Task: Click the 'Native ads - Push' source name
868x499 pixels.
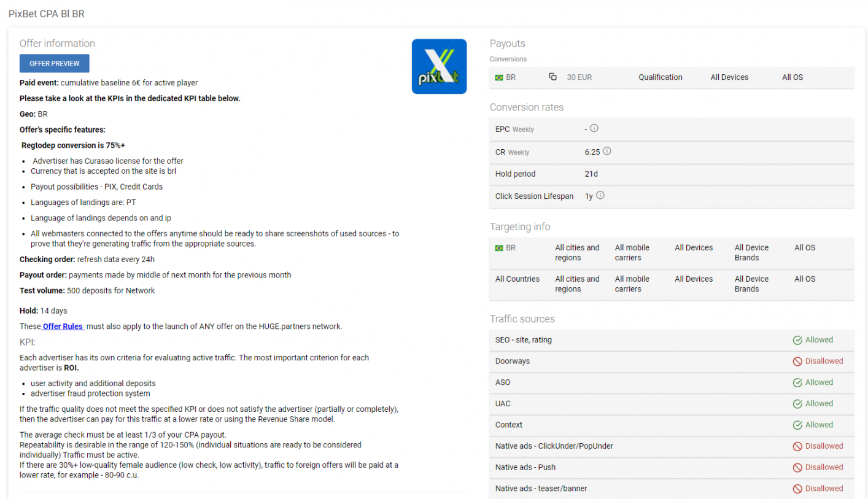Action: [x=525, y=468]
